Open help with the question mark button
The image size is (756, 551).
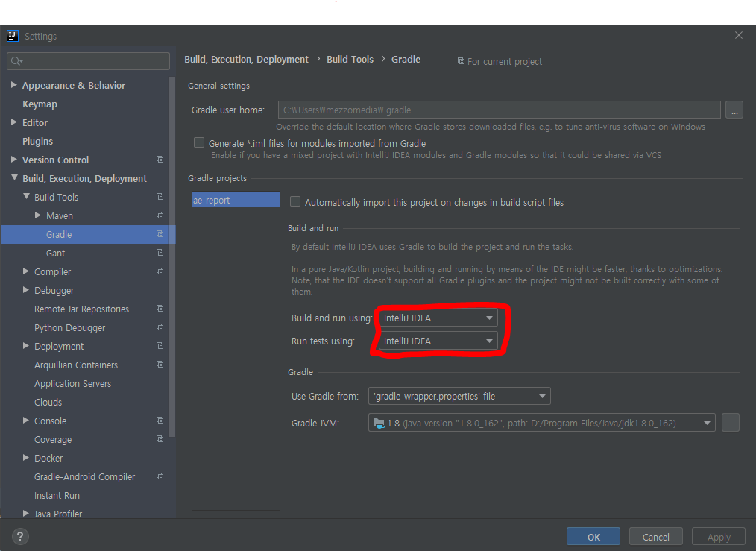pyautogui.click(x=20, y=536)
